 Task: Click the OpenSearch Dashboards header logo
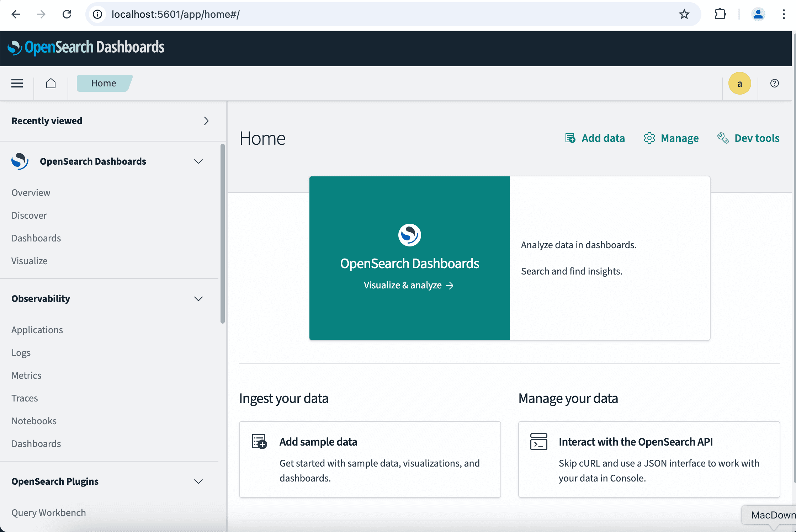point(86,47)
